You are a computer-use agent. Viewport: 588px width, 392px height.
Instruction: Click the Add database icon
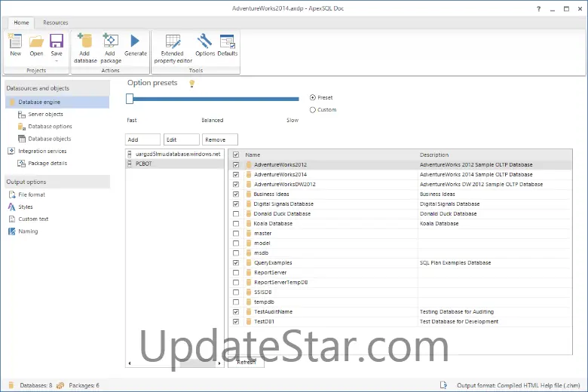pos(85,41)
